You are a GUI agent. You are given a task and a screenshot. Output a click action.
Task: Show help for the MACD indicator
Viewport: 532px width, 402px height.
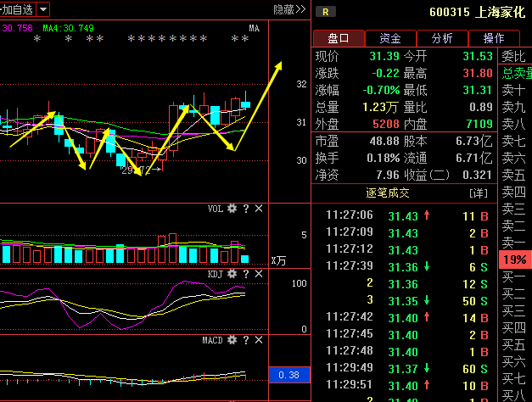[x=246, y=340]
